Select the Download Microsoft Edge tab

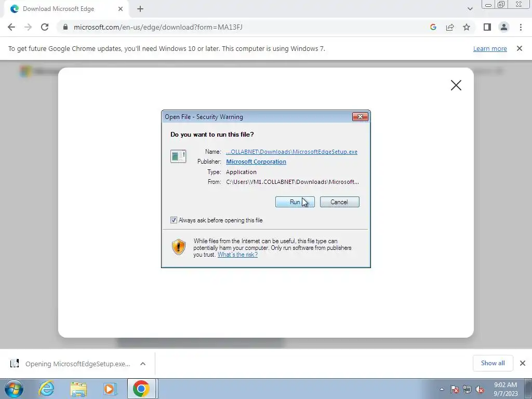tap(66, 9)
